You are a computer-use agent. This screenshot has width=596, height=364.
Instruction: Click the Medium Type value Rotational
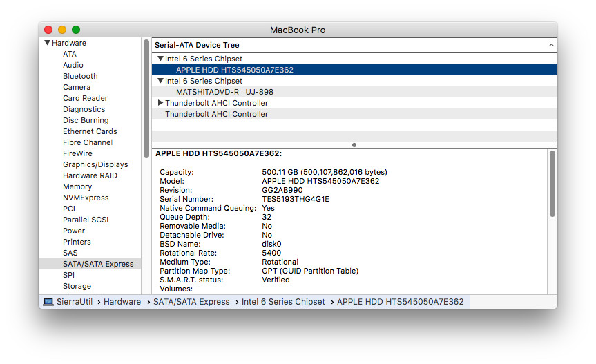[280, 261]
